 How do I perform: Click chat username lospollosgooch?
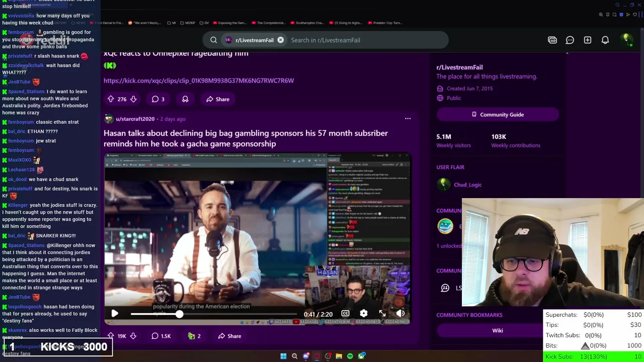tap(25, 307)
